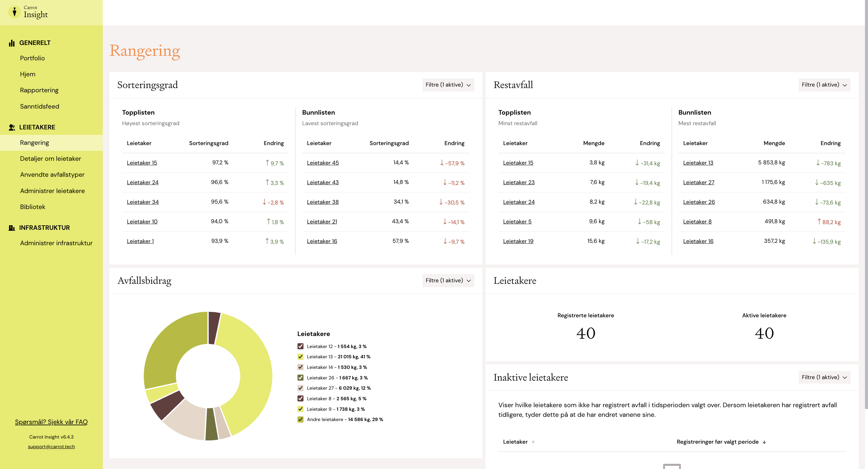This screenshot has width=868, height=469.
Task: Click the GENERELT bar chart icon
Action: [12, 43]
